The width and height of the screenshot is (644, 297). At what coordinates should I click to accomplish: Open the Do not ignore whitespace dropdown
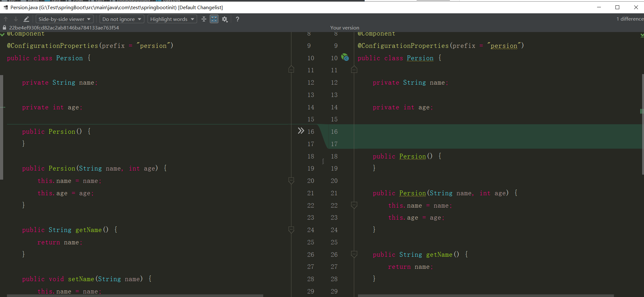[121, 19]
